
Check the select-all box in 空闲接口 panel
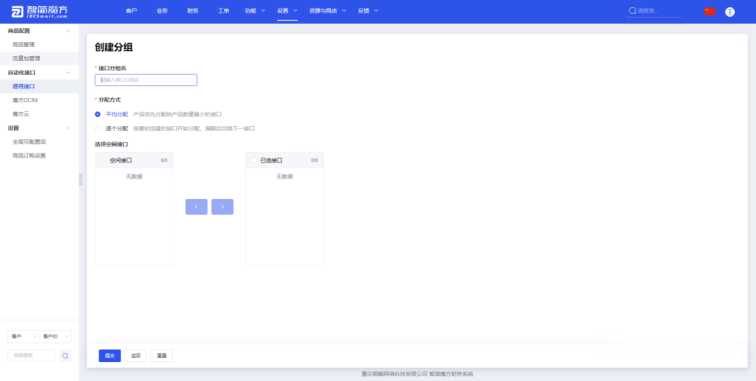coord(103,160)
